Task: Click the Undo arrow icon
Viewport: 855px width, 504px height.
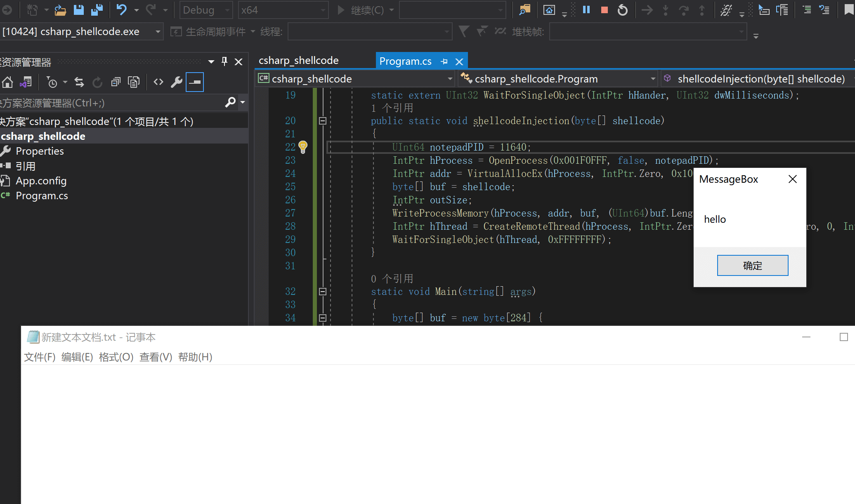Action: pyautogui.click(x=121, y=10)
